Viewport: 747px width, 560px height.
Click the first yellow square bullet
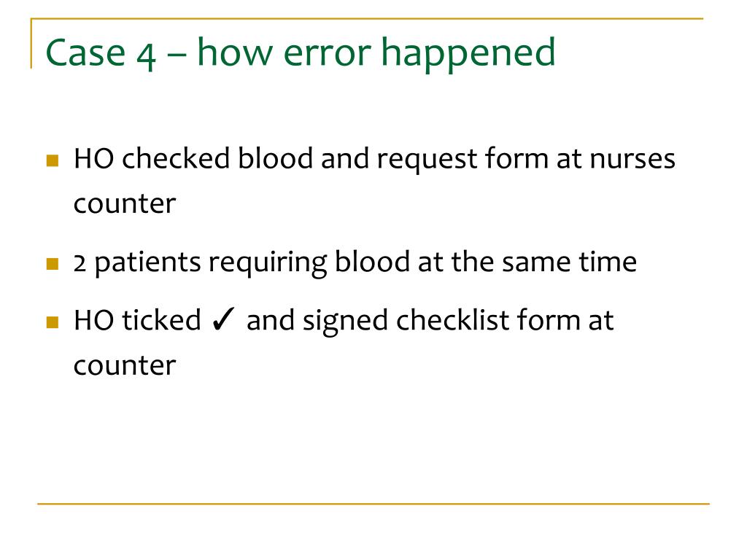point(53,160)
